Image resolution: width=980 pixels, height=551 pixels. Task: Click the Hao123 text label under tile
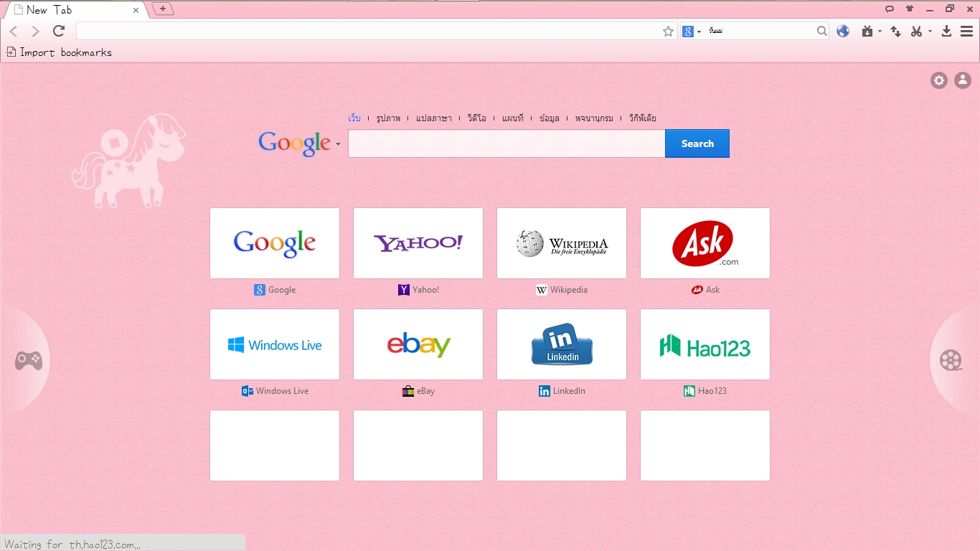(x=712, y=391)
